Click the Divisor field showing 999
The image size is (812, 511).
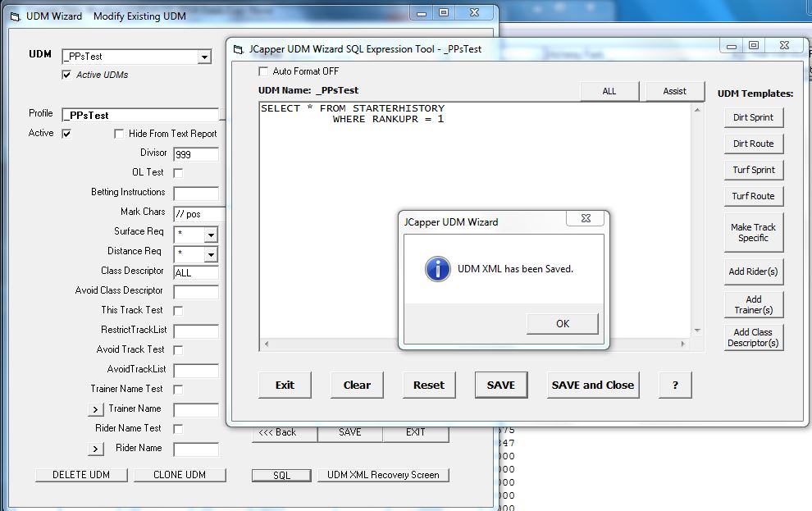(x=196, y=154)
